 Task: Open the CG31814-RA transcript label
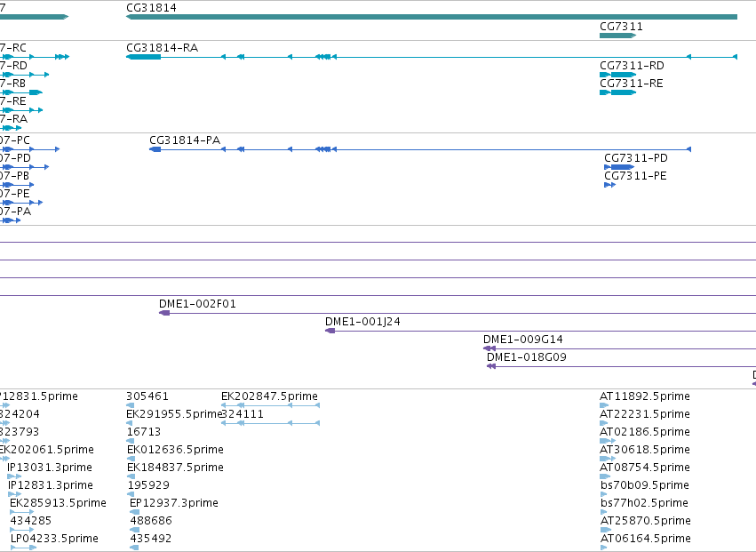(x=162, y=48)
